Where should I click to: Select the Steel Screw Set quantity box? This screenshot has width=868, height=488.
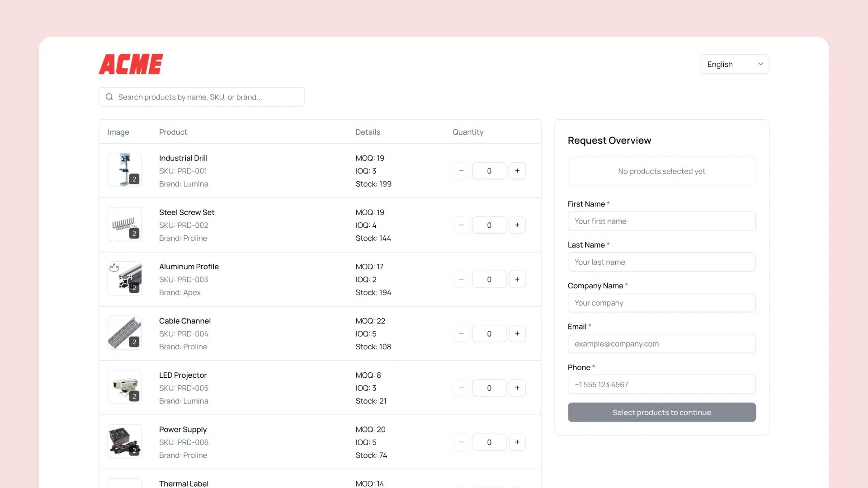(x=489, y=225)
